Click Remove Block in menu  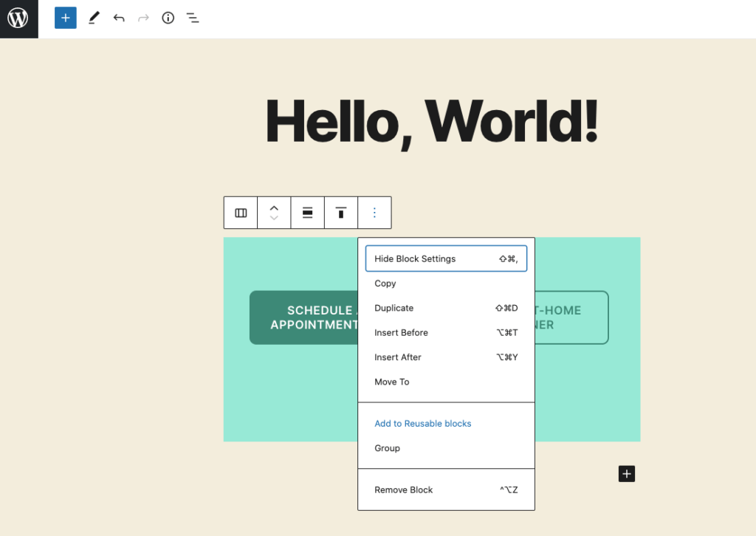(x=404, y=490)
